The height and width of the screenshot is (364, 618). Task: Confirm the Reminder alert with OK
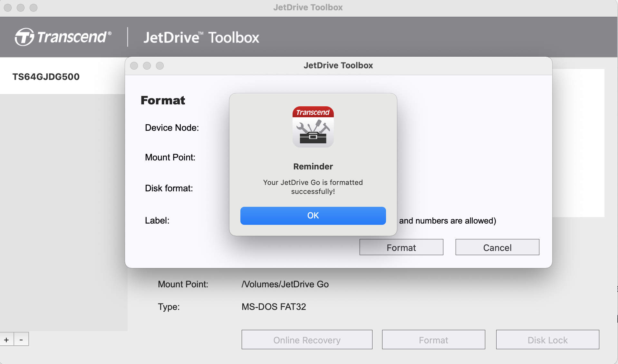pyautogui.click(x=313, y=216)
